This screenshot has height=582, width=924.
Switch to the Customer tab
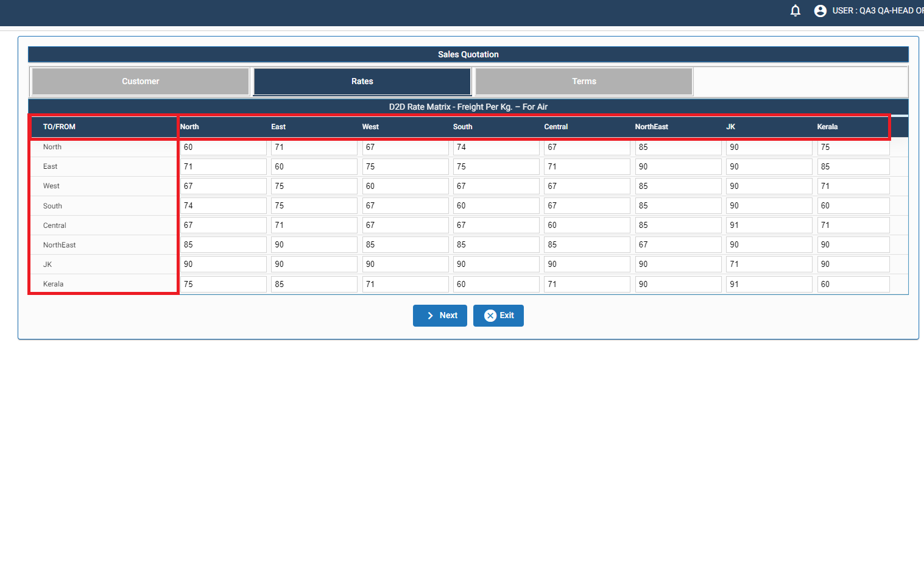[140, 82]
